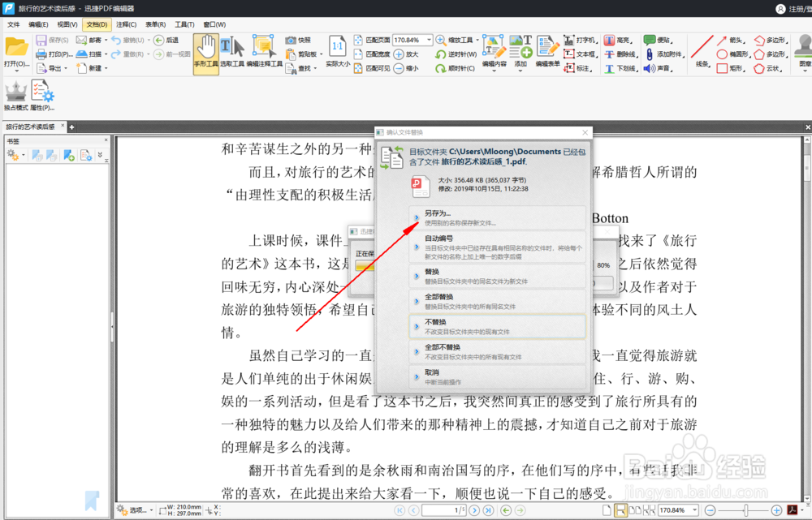812x520 pixels.
Task: Open the 视图(V) menu
Action: click(x=67, y=24)
